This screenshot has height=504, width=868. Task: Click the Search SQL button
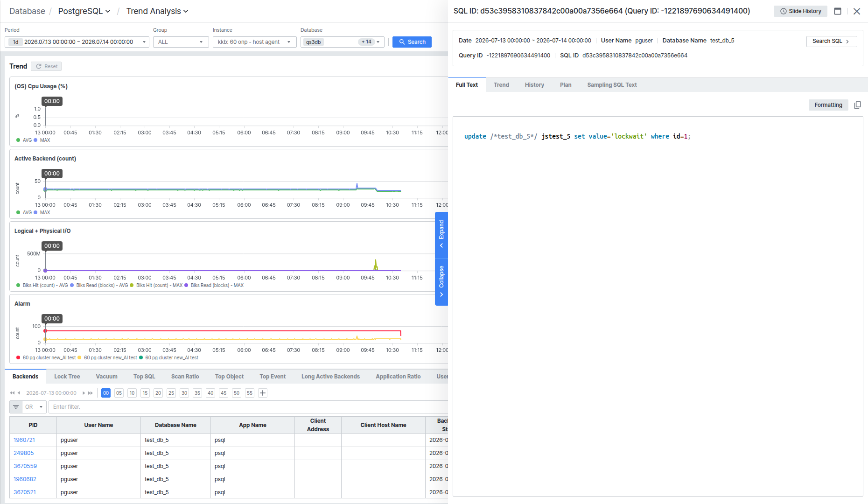point(831,41)
